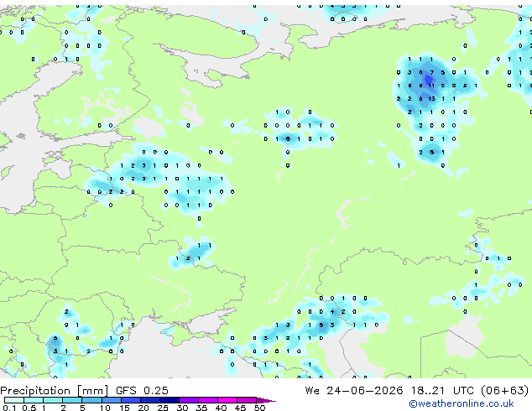Select the 'GFS 0.25' model label
The height and width of the screenshot is (411, 532).
coord(142,391)
